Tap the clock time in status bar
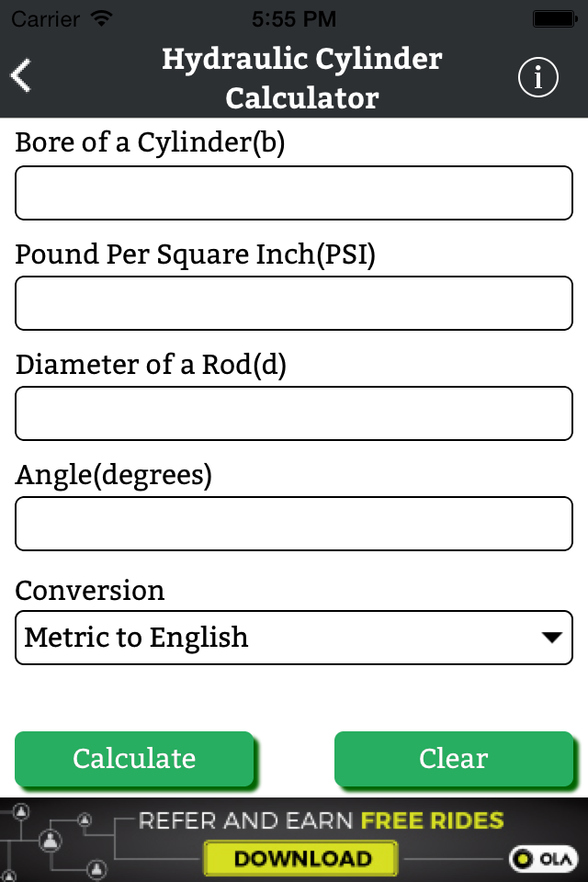 pos(294,19)
